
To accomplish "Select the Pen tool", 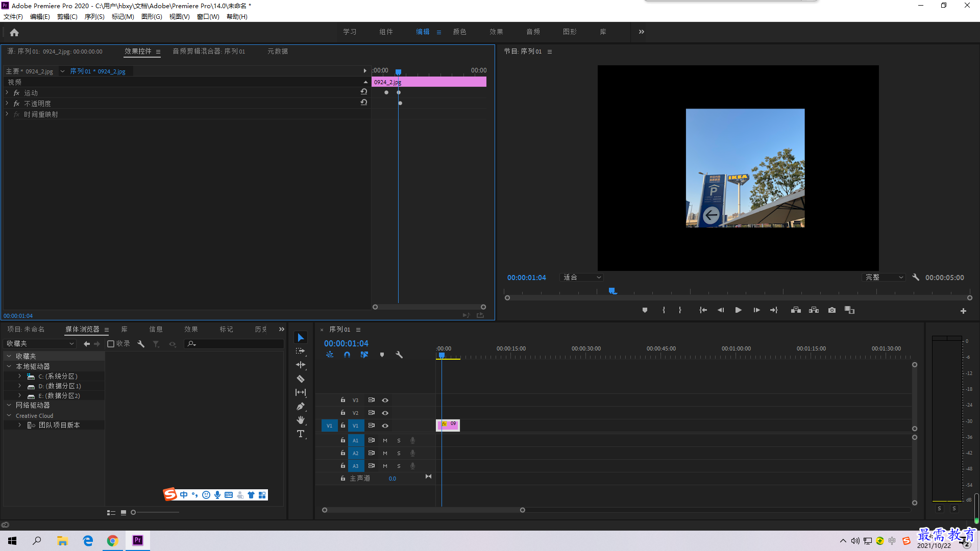I will [x=301, y=406].
